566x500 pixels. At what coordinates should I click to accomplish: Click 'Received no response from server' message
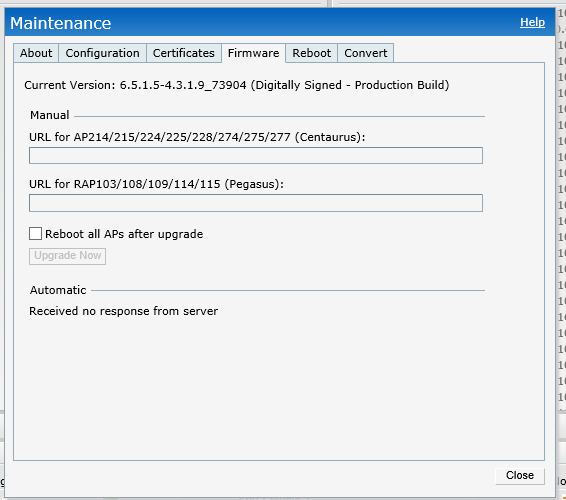pyautogui.click(x=123, y=311)
